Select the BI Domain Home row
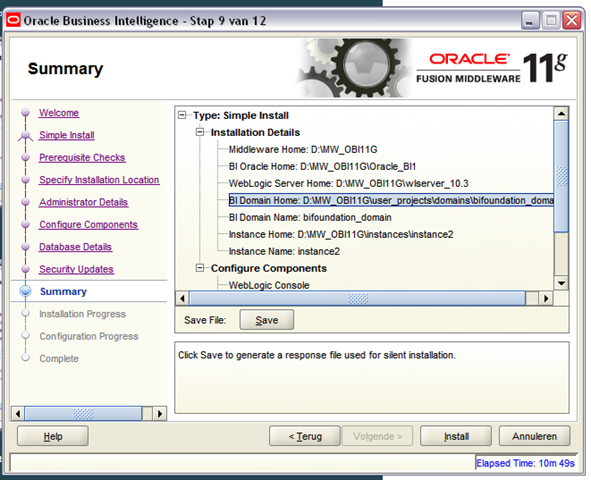Screen dimensions: 591x480 click(x=391, y=200)
